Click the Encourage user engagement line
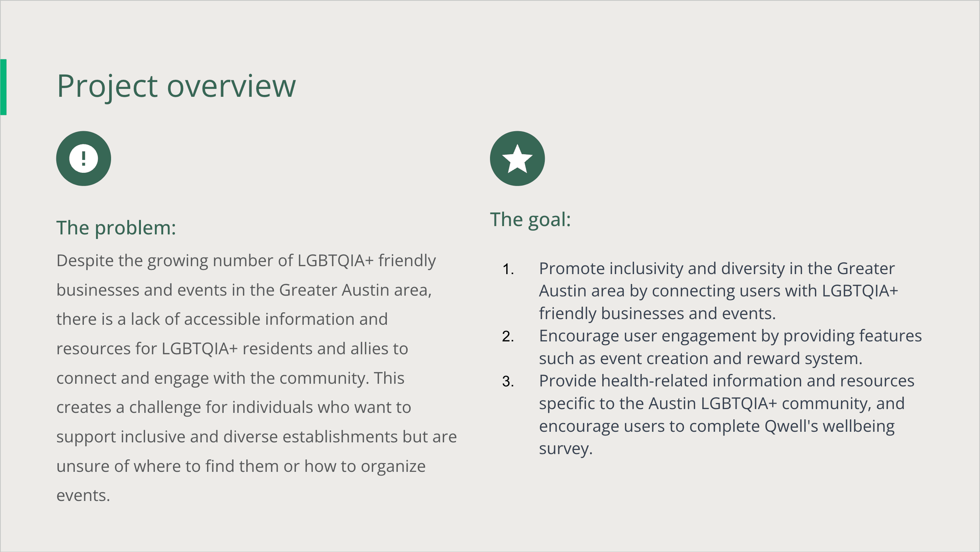Image resolution: width=980 pixels, height=552 pixels. click(730, 336)
